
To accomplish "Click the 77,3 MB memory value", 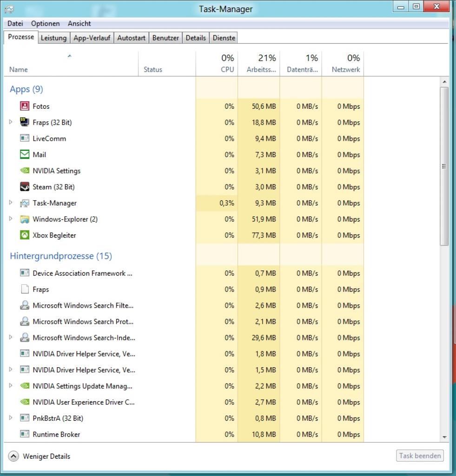I will pyautogui.click(x=264, y=235).
